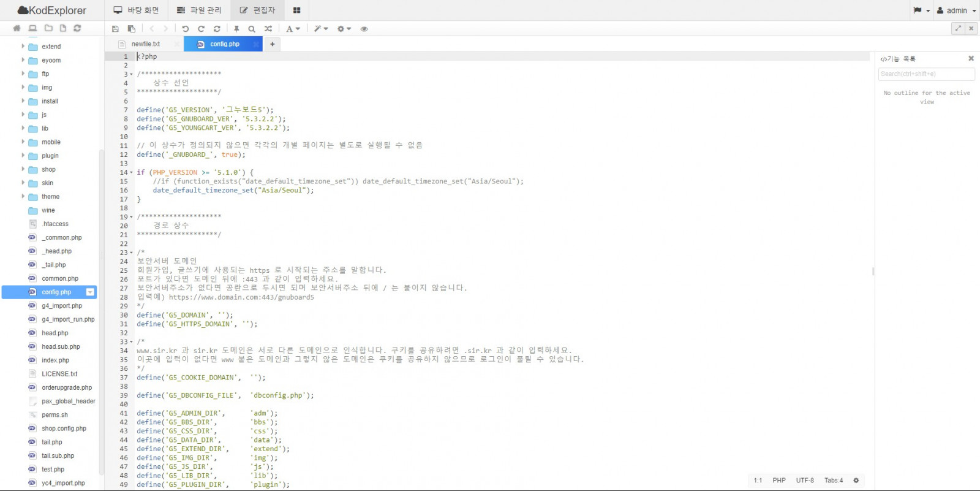
Task: Click PHP language mode in status bar
Action: point(778,481)
